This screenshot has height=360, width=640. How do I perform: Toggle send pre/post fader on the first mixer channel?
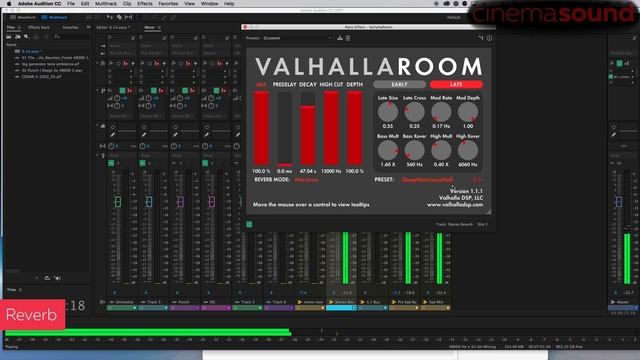pyautogui.click(x=130, y=90)
